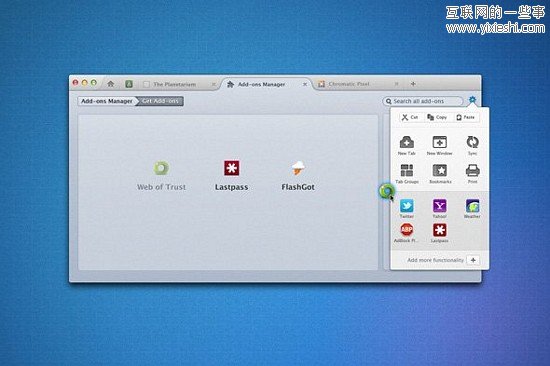Click the Home icon in the tab bar
Screen dimensions: 550x366
(110, 84)
